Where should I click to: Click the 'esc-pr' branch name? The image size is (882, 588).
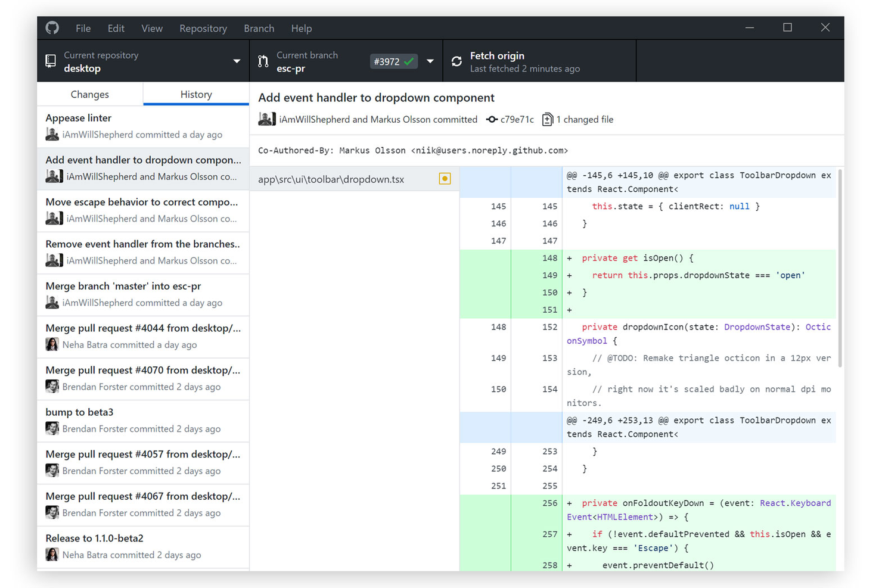[x=291, y=69]
